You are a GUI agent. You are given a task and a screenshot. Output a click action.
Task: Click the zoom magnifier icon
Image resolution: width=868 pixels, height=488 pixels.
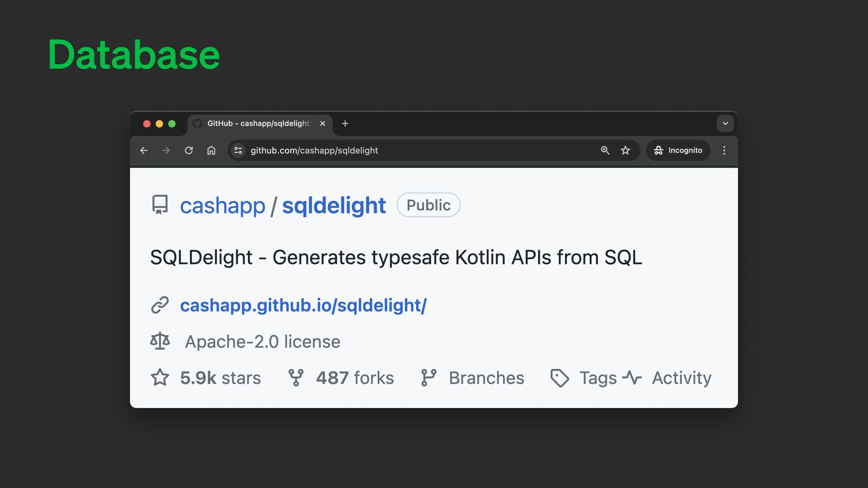(605, 150)
